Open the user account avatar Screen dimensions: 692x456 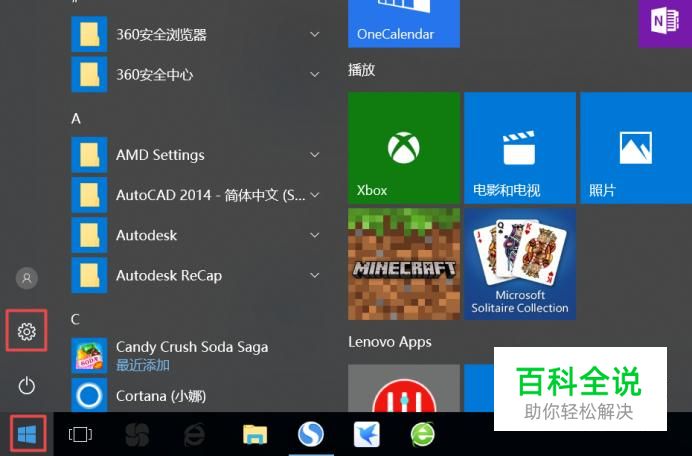click(x=27, y=278)
